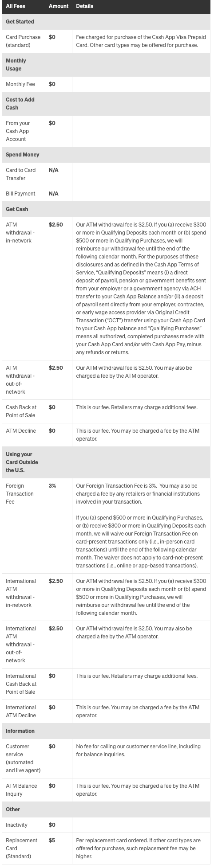Click the International ATM Decline label
The width and height of the screenshot is (214, 868).
click(21, 712)
